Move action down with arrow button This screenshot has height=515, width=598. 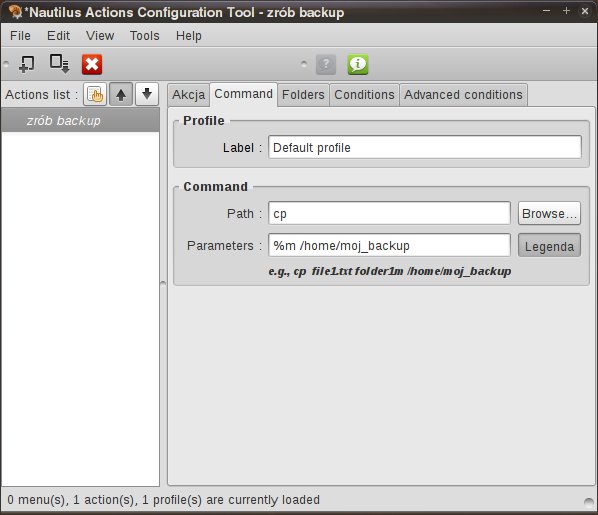point(147,94)
